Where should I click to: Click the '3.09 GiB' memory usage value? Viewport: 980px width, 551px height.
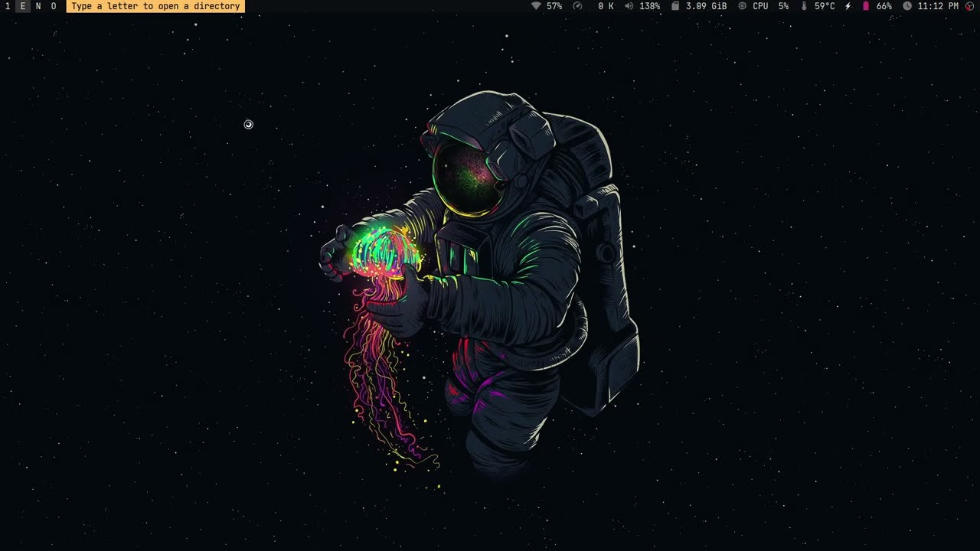click(x=707, y=6)
